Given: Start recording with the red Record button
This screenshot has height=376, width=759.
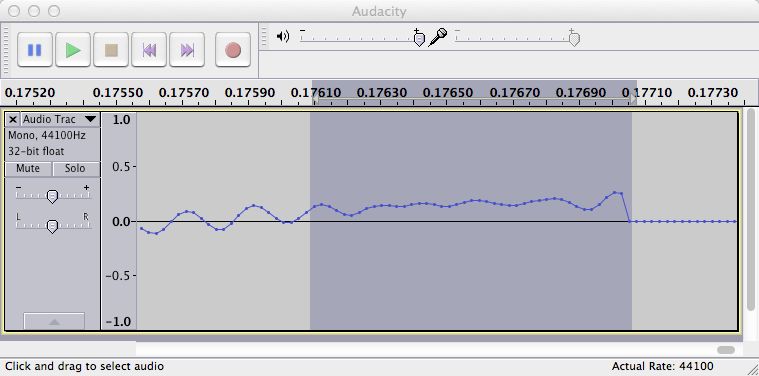Looking at the screenshot, I should click(x=233, y=50).
